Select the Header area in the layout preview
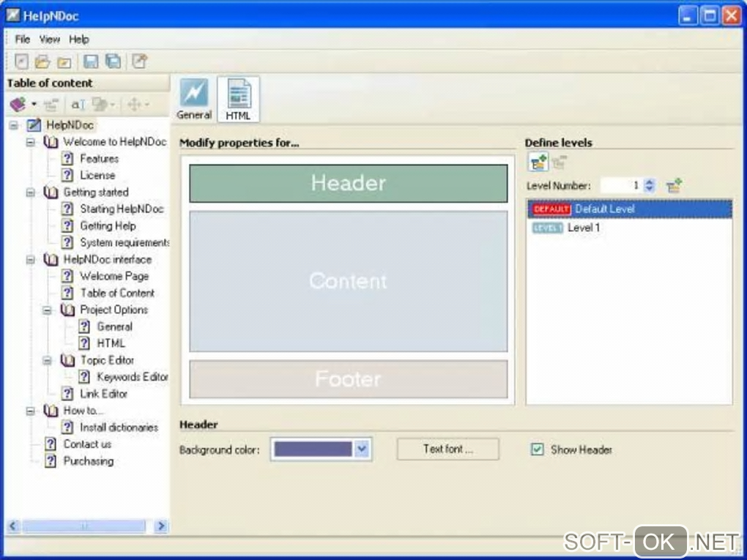 coord(349,183)
